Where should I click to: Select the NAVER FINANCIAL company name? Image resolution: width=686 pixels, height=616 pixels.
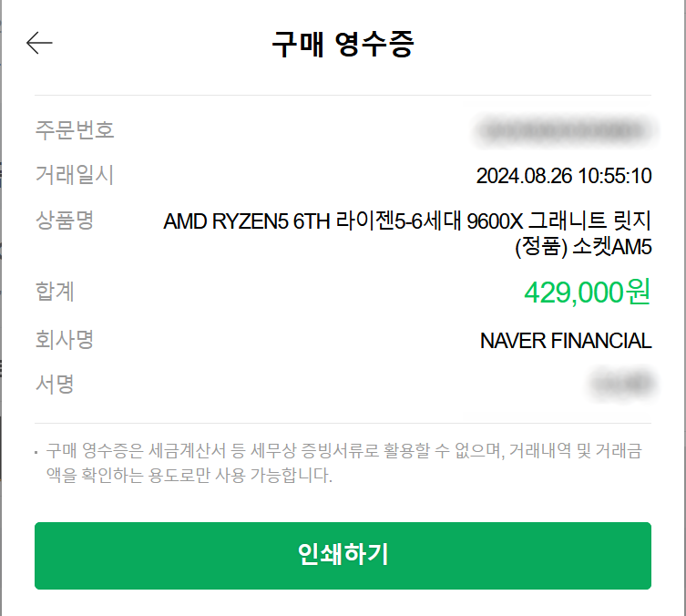(x=566, y=341)
